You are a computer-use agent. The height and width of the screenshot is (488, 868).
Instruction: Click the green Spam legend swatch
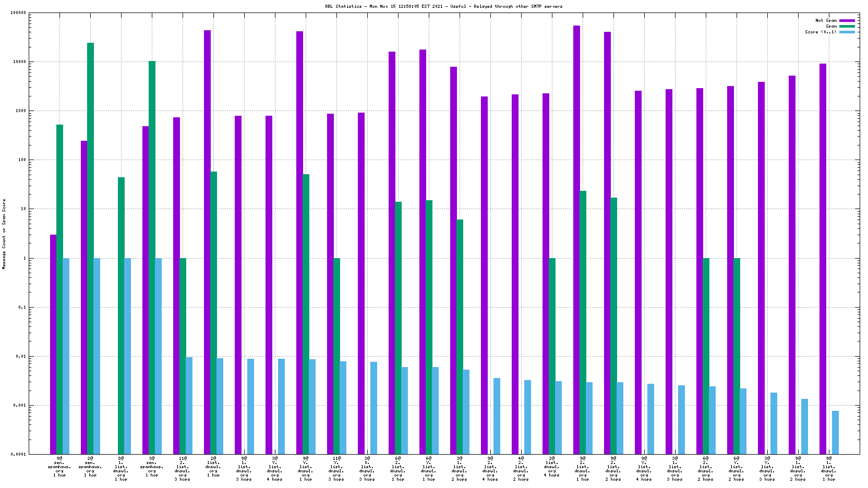[847, 27]
